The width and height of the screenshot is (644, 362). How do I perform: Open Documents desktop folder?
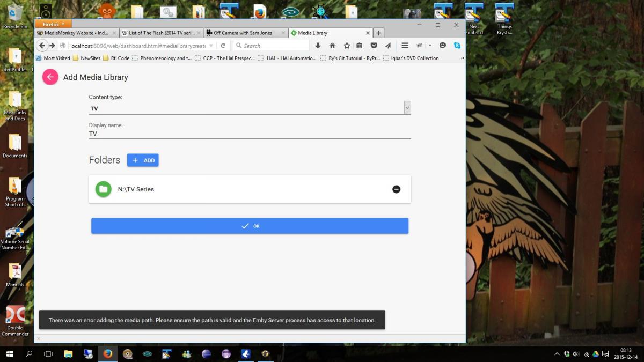click(15, 146)
